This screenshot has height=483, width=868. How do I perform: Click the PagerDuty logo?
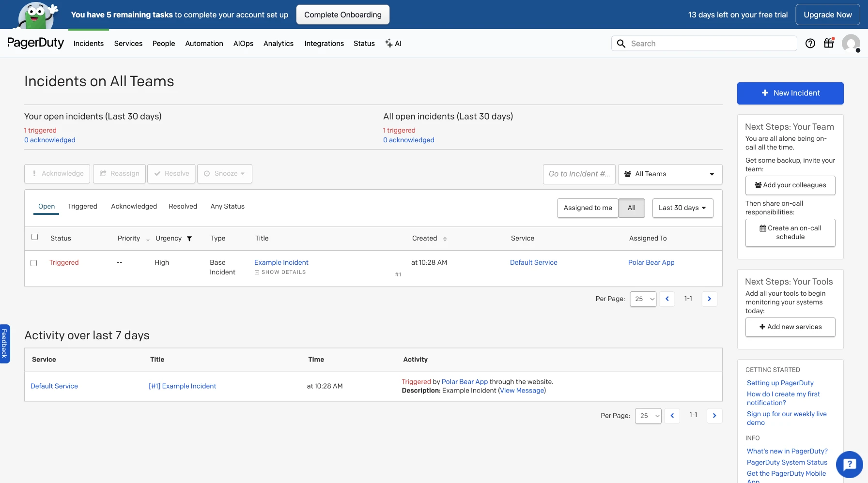(35, 43)
